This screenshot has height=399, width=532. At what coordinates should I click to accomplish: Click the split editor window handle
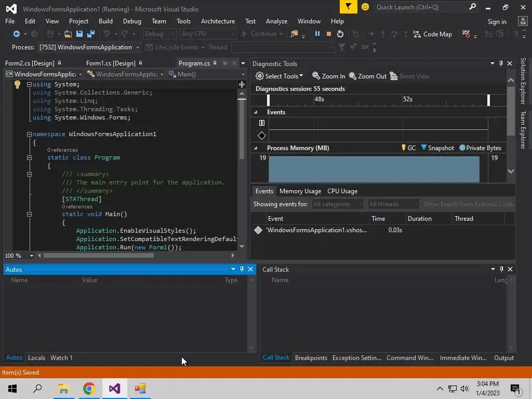pos(242,85)
